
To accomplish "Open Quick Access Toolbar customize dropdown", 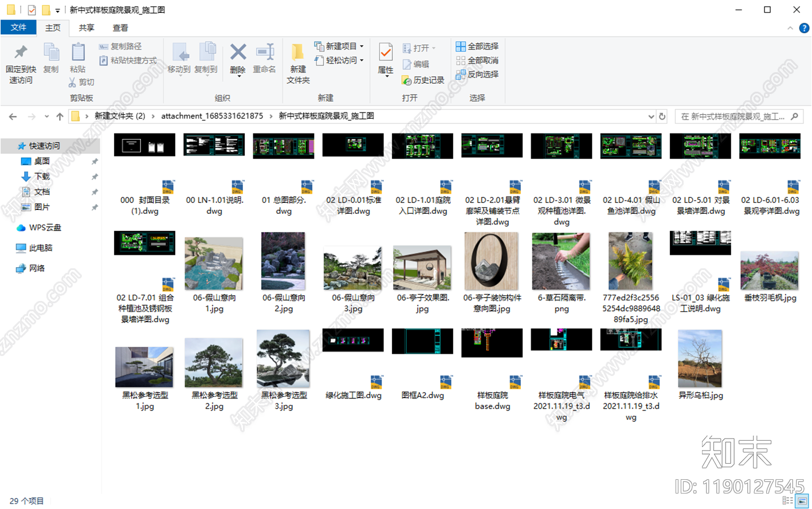I will pos(57,10).
